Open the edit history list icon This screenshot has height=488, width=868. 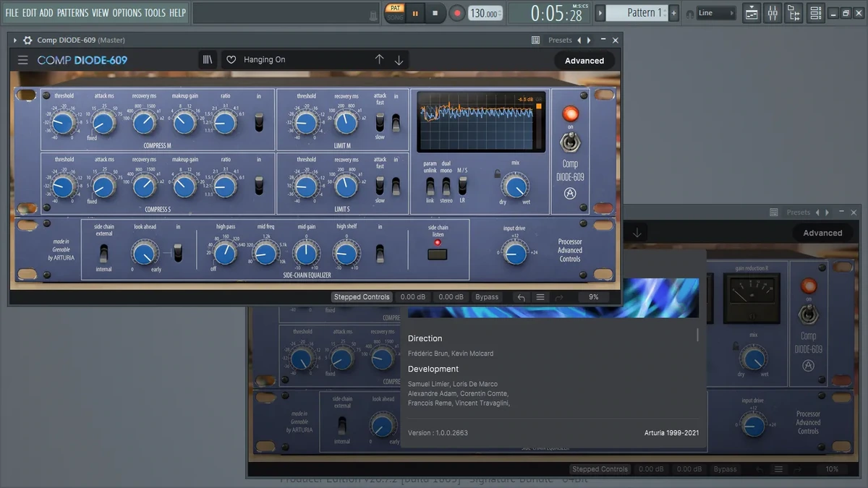point(540,297)
